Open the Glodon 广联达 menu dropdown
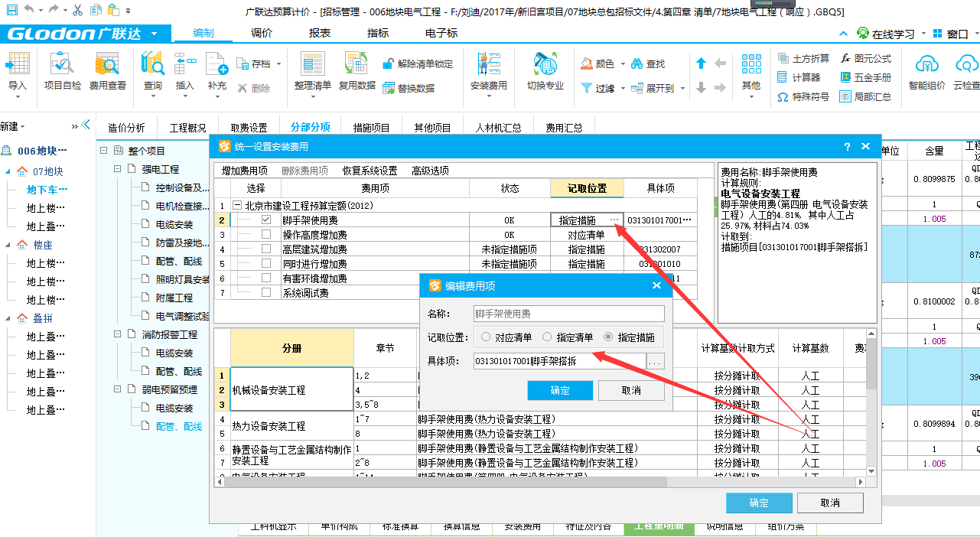The height and width of the screenshot is (537, 980). click(155, 34)
